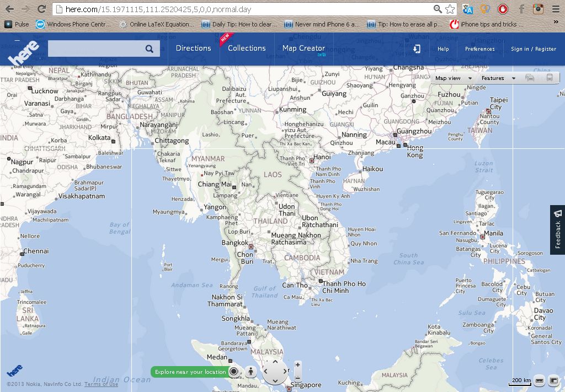Open the Pulse bookmark
Image resolution: width=565 pixels, height=392 pixels.
17,24
